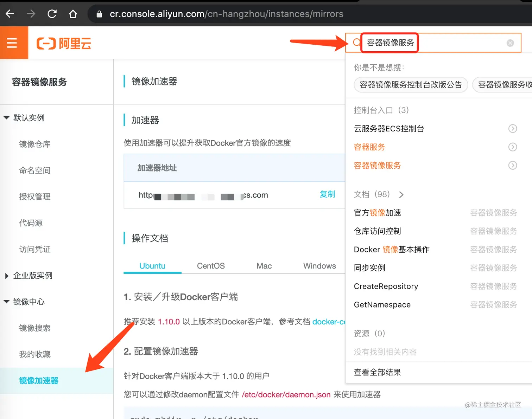532x419 pixels.
Task: Reload the page with the refresh icon
Action: 52,14
